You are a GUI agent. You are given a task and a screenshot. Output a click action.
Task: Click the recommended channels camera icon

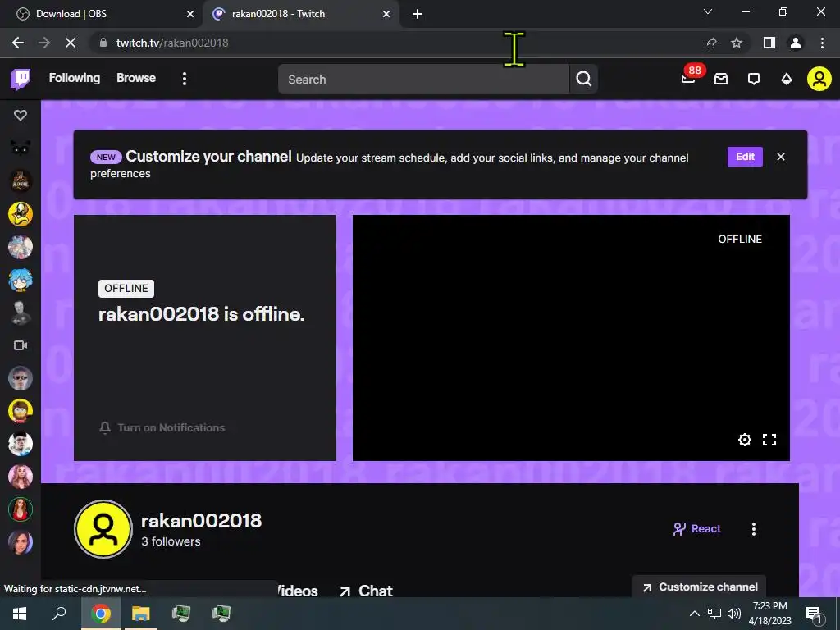pos(21,345)
